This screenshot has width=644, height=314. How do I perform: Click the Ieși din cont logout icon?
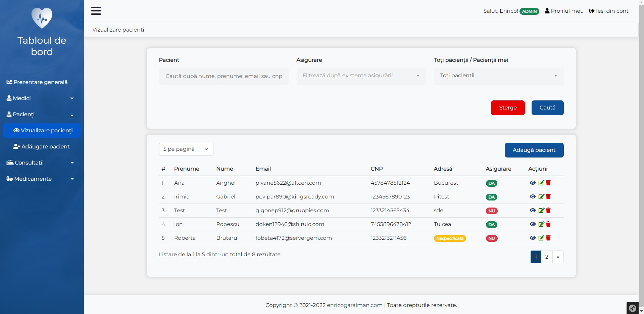click(x=592, y=11)
